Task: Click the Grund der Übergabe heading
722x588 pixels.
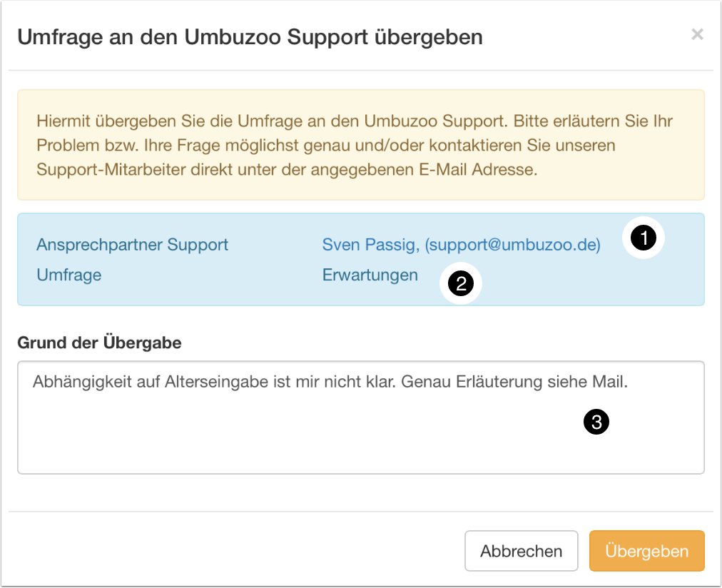Action: click(x=99, y=343)
